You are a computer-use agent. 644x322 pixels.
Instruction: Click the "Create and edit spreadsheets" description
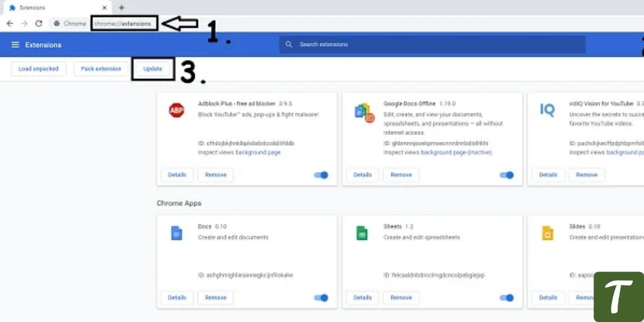tap(422, 237)
